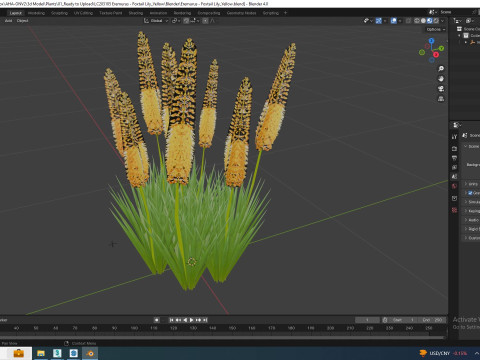Open the Modeling workspace tab

(36, 13)
